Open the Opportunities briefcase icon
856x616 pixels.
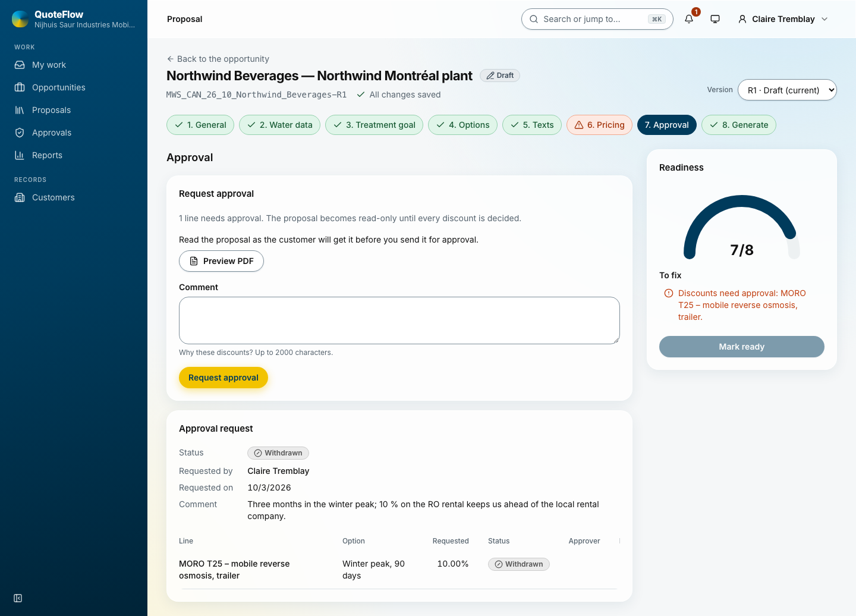[x=20, y=87]
